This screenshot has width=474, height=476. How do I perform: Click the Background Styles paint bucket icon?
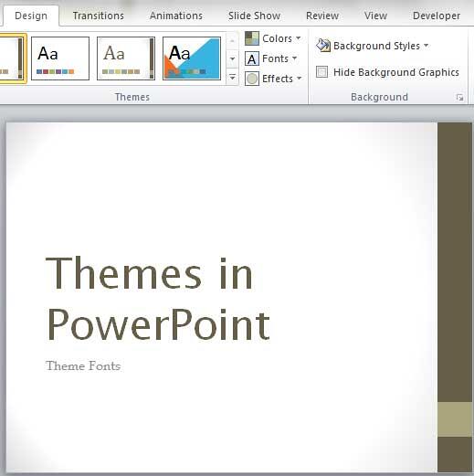(x=323, y=46)
